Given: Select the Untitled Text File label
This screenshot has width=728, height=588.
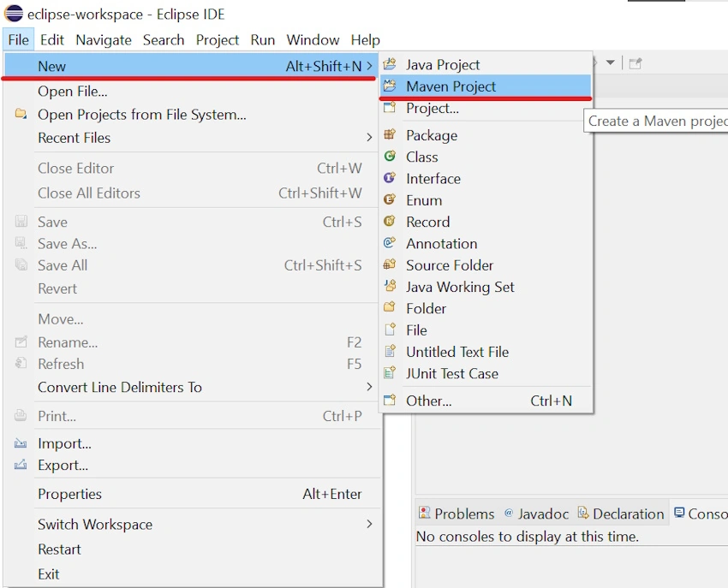Looking at the screenshot, I should [457, 352].
